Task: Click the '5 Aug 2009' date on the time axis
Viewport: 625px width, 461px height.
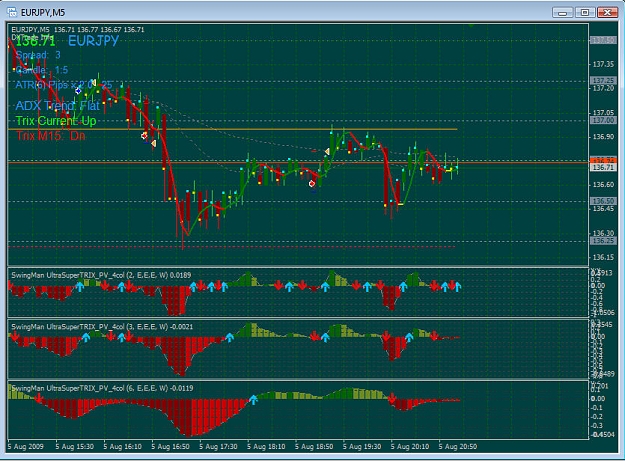Action: pyautogui.click(x=26, y=447)
